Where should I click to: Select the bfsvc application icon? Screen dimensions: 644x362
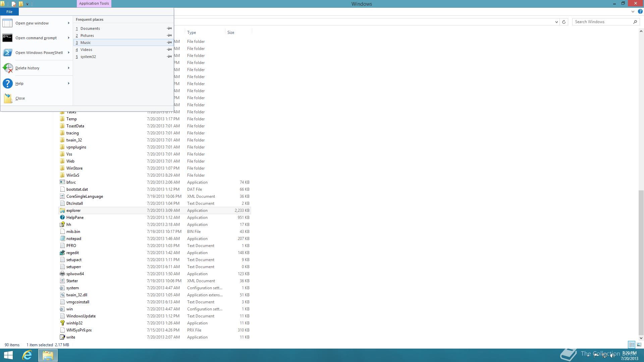(62, 182)
